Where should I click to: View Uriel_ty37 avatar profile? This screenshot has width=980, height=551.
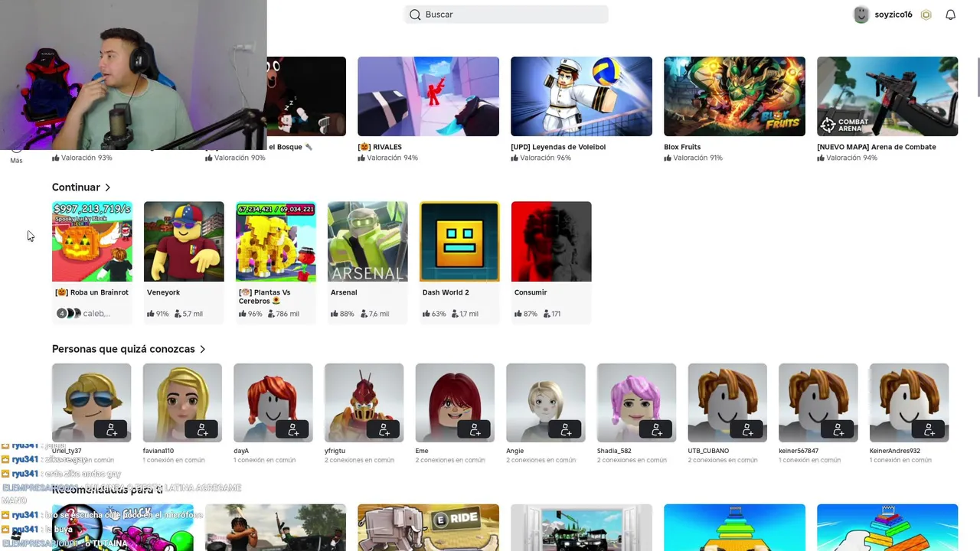coord(91,403)
